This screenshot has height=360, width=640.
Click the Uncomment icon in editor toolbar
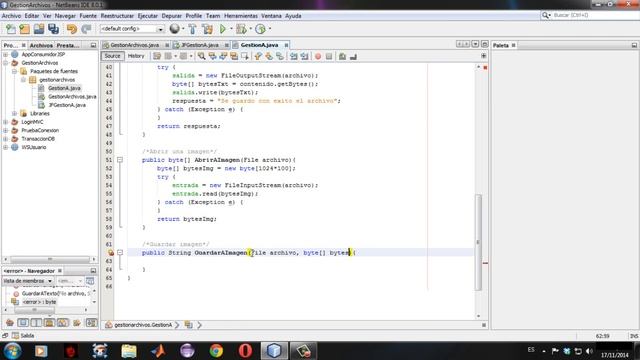[x=353, y=56]
